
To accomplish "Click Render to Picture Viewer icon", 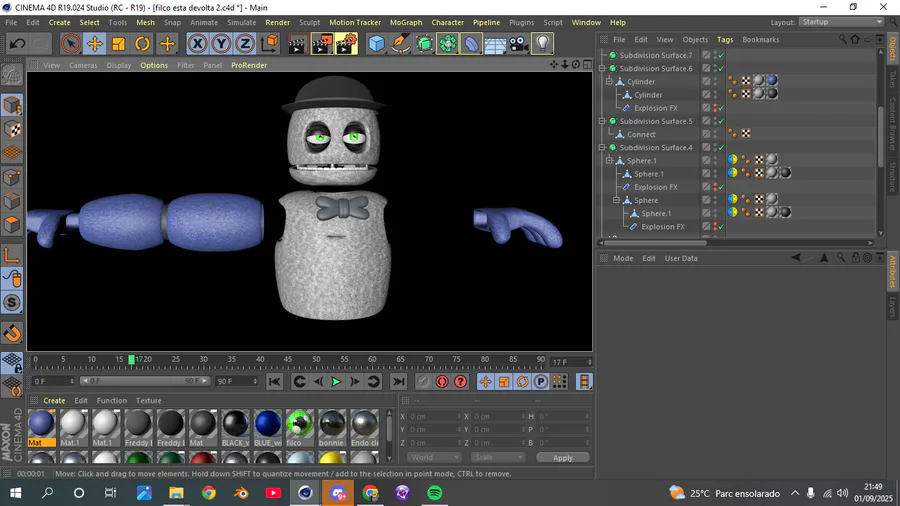I will point(321,44).
